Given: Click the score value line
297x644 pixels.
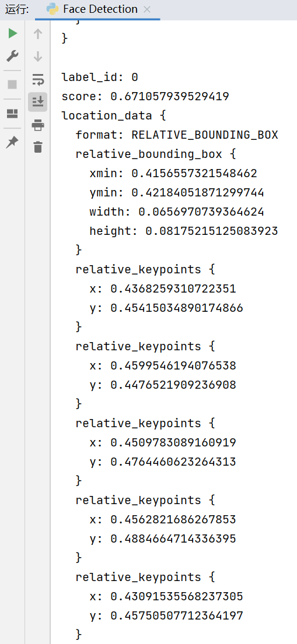Looking at the screenshot, I should click(145, 97).
